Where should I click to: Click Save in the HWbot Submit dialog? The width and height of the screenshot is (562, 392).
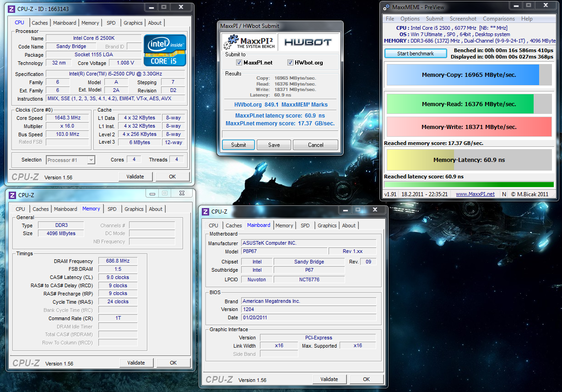(274, 145)
